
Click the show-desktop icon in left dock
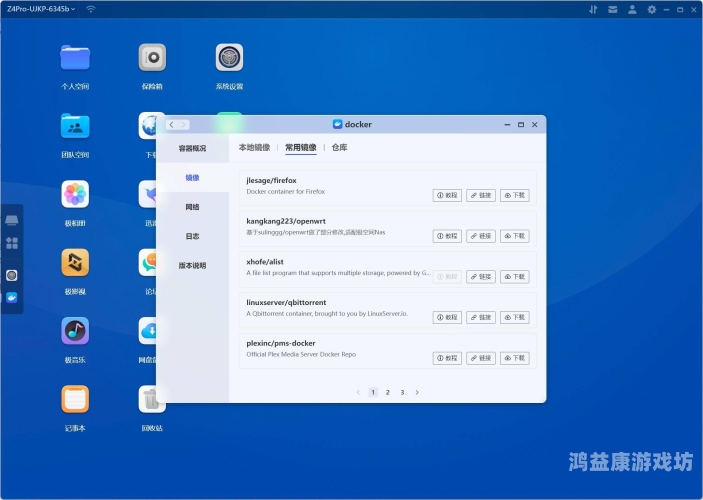pos(12,220)
